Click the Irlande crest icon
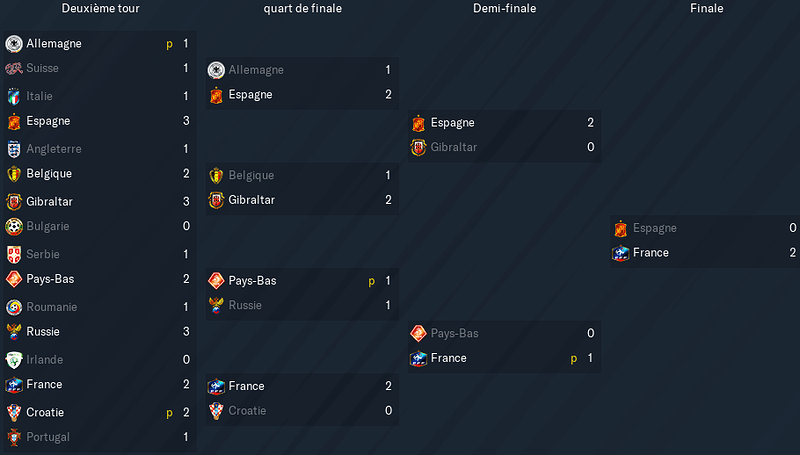The width and height of the screenshot is (800, 455). coord(14,360)
